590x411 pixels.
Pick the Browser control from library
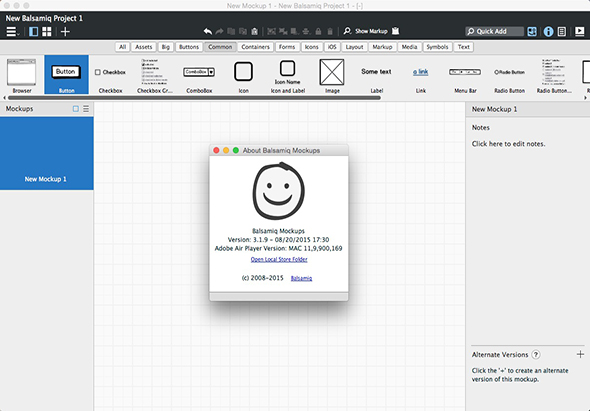click(22, 75)
